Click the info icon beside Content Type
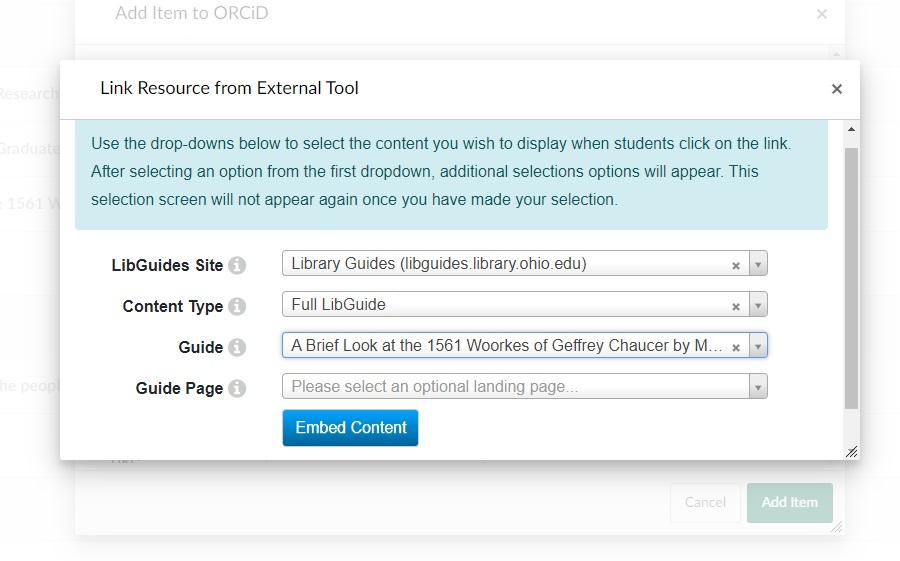The height and width of the screenshot is (561, 900). (237, 307)
